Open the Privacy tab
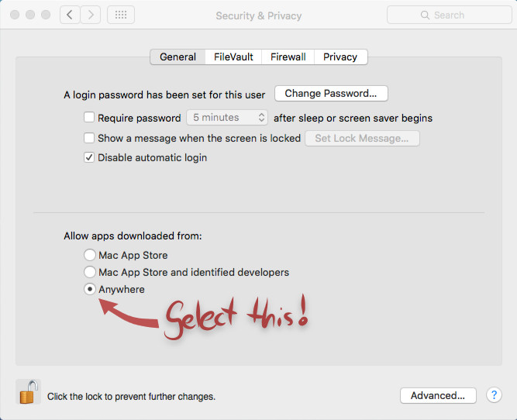The width and height of the screenshot is (517, 420). click(x=340, y=57)
